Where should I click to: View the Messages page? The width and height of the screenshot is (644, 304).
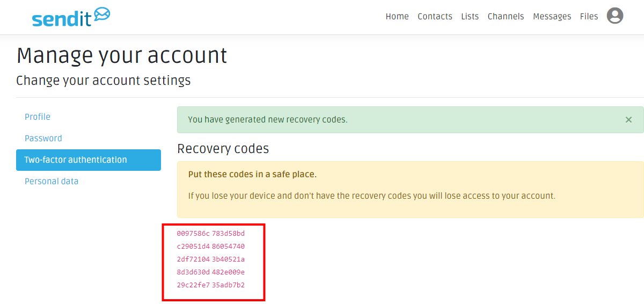[x=552, y=17]
